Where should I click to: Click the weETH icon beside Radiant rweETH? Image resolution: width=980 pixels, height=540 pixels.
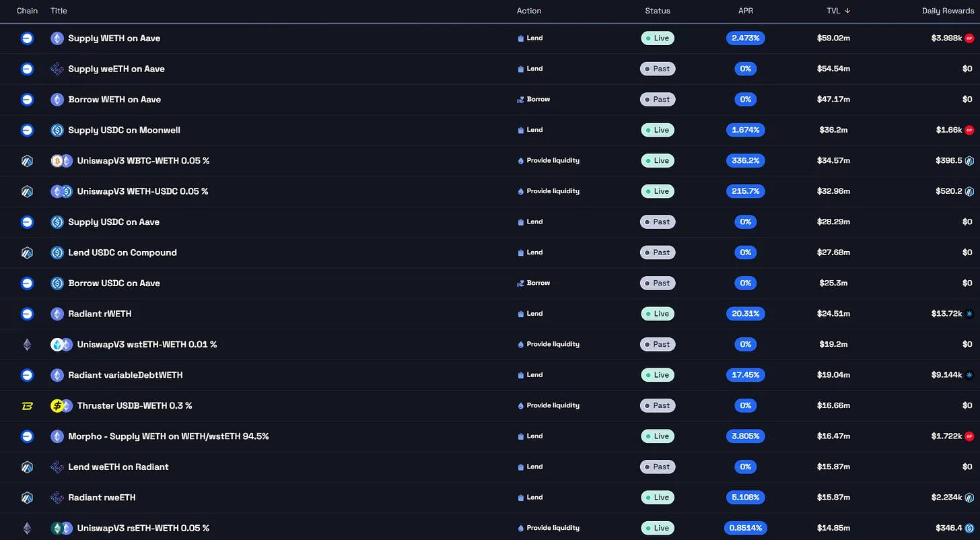57,498
